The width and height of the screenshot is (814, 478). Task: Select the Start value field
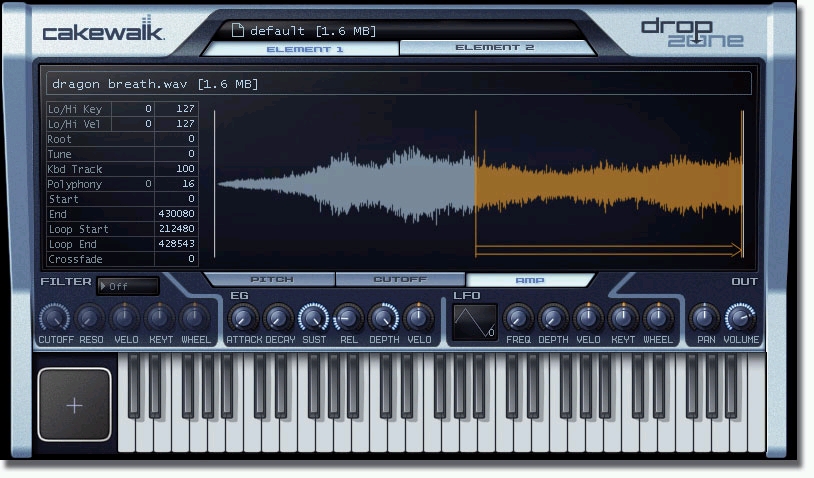[x=176, y=199]
